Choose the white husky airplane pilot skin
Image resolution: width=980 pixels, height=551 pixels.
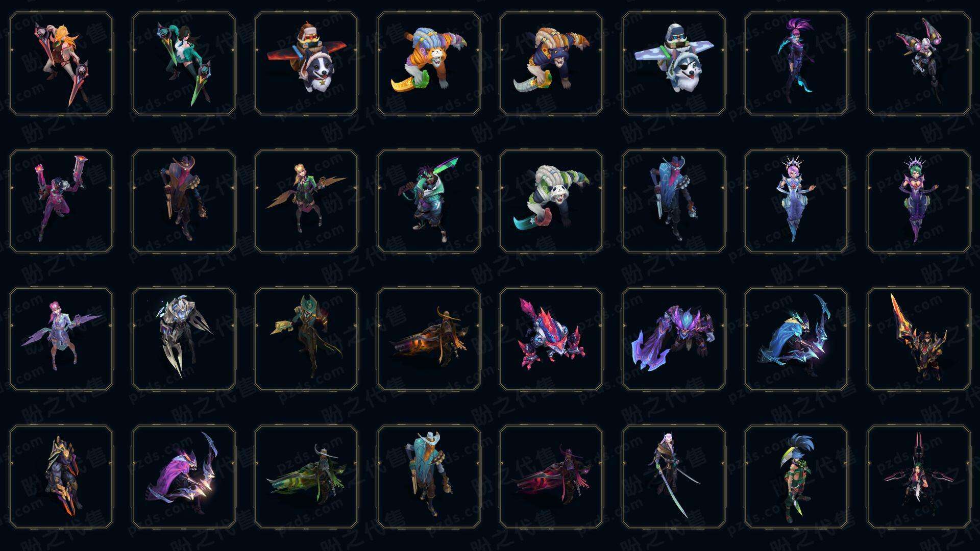coord(674,64)
